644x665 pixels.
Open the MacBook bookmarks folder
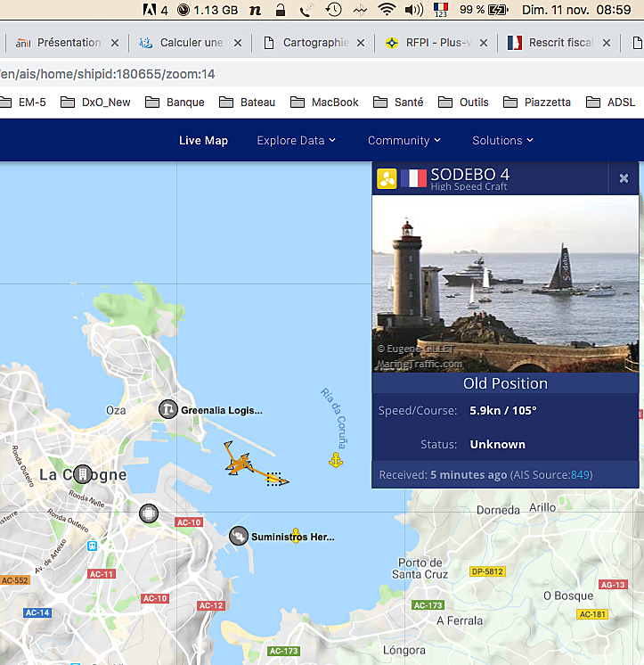(x=324, y=103)
